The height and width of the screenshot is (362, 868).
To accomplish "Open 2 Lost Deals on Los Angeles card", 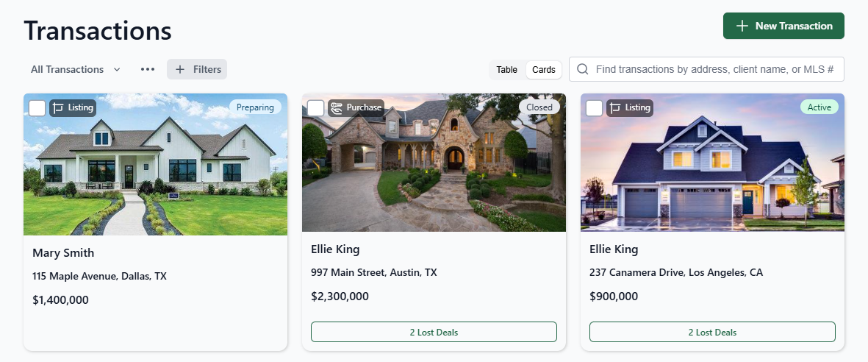I will pyautogui.click(x=712, y=332).
